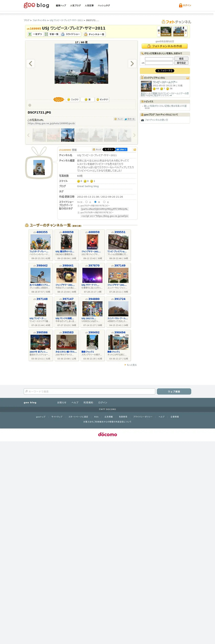Open the Great Sailing blog link
The height and width of the screenshot is (644, 215).
[88, 186]
